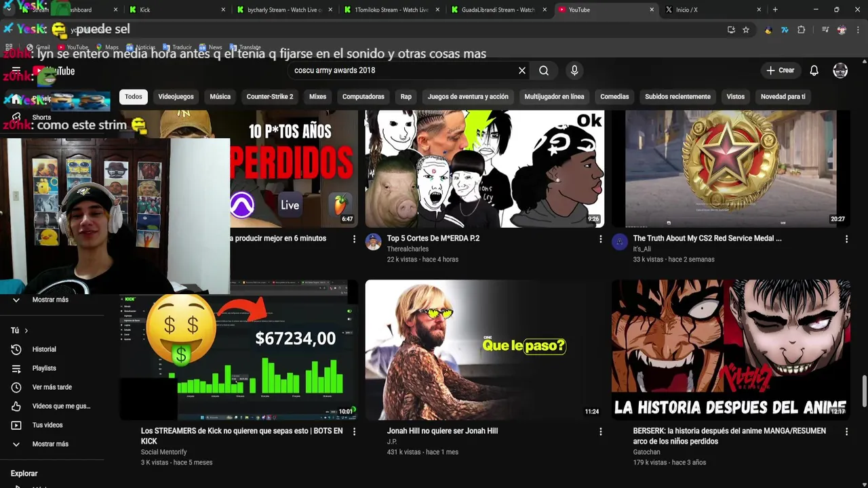Select the Todos filter chip
Image resolution: width=868 pixels, height=488 pixels.
tap(134, 97)
